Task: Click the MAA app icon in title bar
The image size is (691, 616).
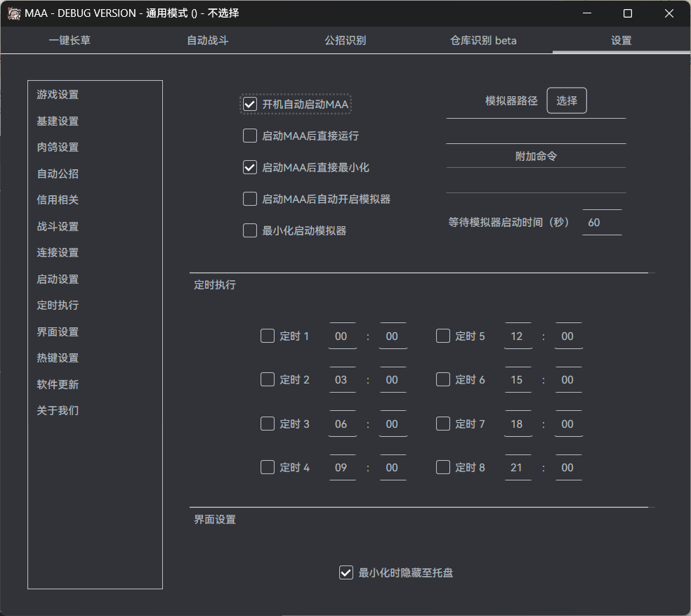Action: tap(14, 13)
